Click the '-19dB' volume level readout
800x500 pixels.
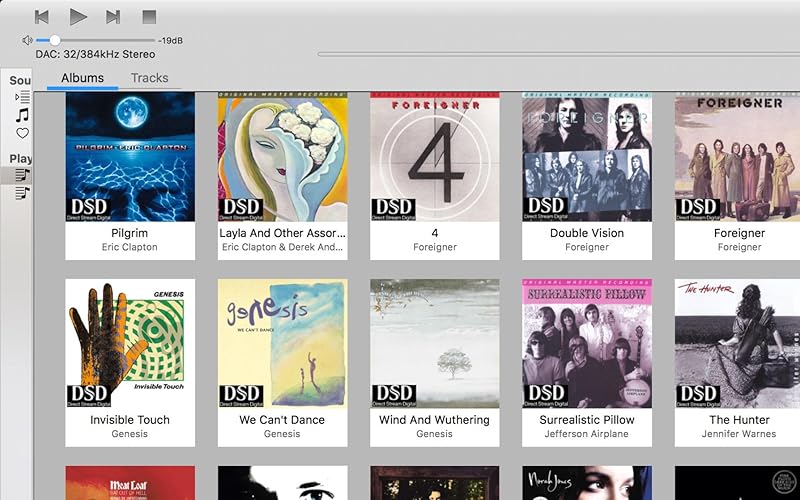(170, 40)
